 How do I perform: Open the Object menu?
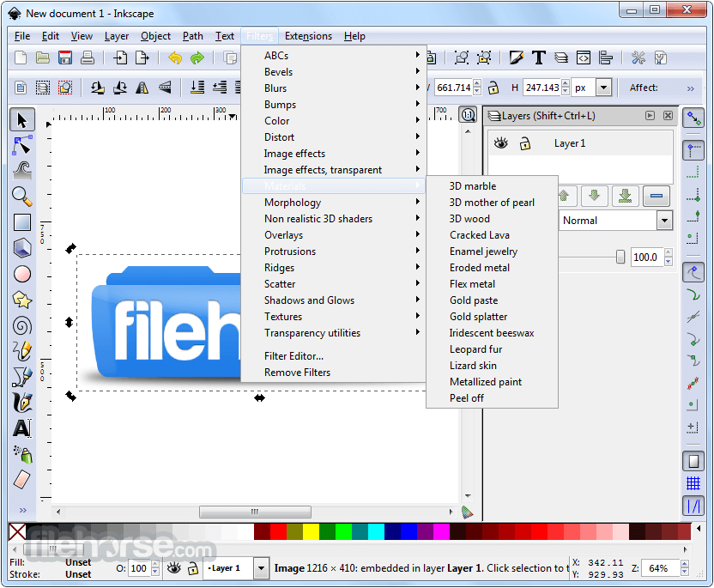click(155, 36)
